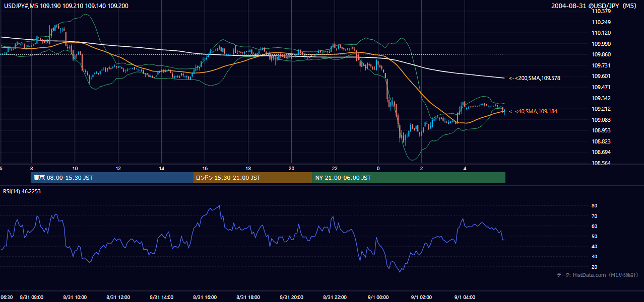This screenshot has width=644, height=302.
Task: Click the 8/31 08:00 date axis label
Action: pyautogui.click(x=32, y=297)
